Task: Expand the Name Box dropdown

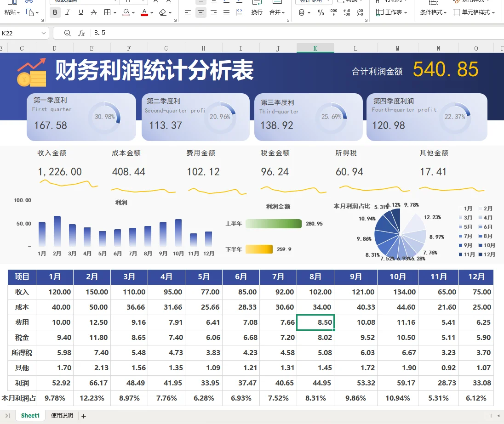Action: (x=43, y=33)
